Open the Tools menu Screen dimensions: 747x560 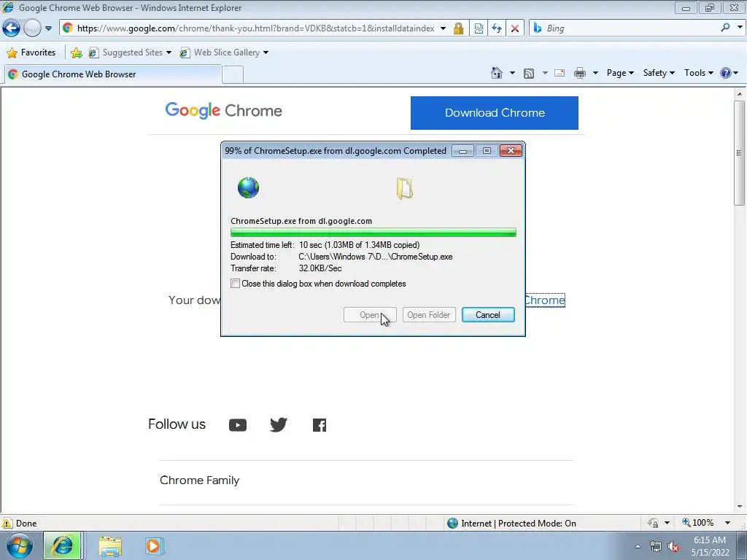[698, 73]
